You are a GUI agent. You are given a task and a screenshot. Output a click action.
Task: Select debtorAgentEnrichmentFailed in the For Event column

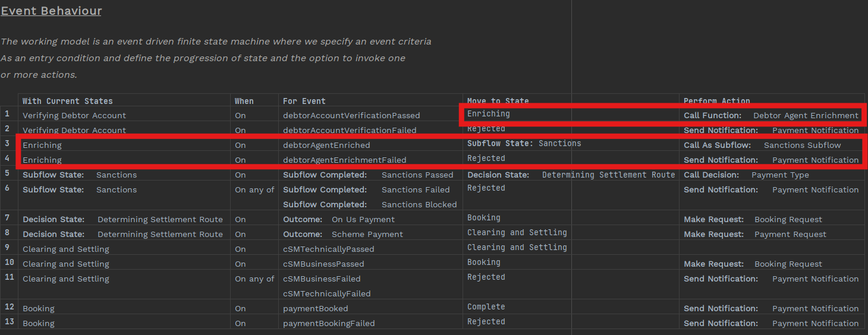[x=344, y=160]
